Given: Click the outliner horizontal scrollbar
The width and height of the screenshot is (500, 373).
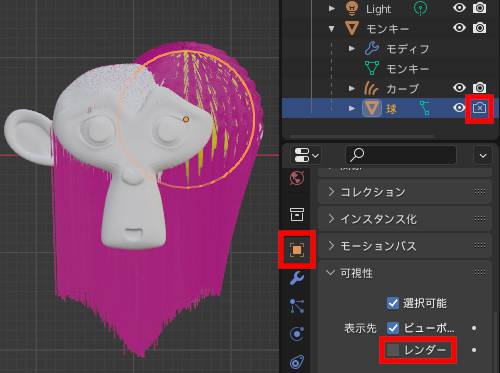Looking at the screenshot, I should coord(362,136).
